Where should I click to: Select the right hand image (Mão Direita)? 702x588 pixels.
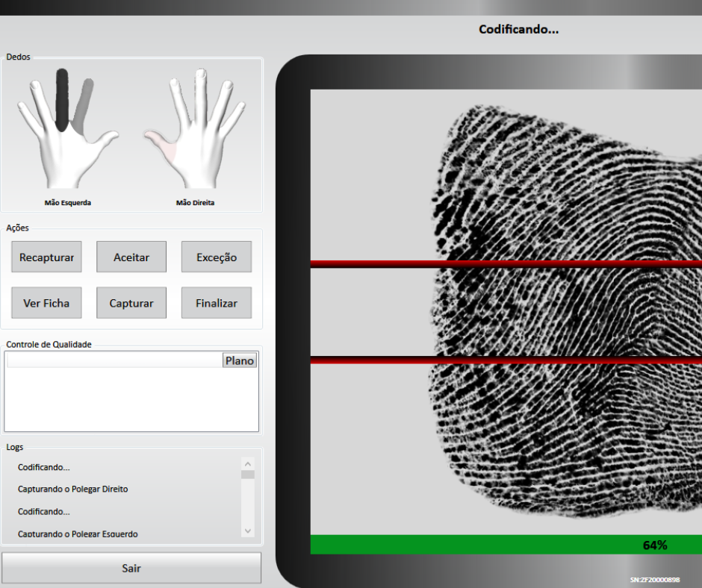pyautogui.click(x=195, y=128)
